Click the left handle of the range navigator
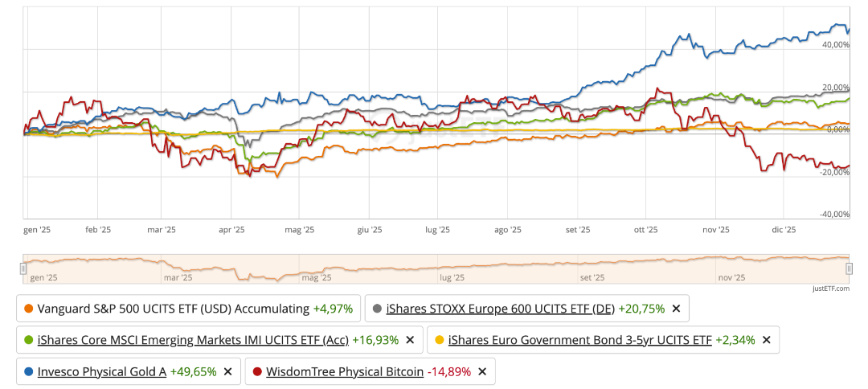Image resolution: width=868 pixels, height=389 pixels. (23, 268)
